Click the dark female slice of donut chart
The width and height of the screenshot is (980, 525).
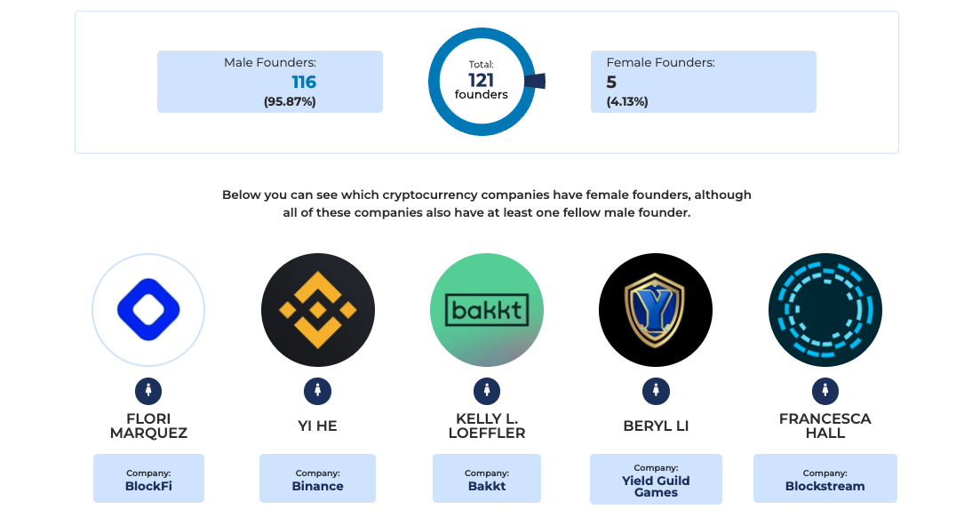pos(535,82)
